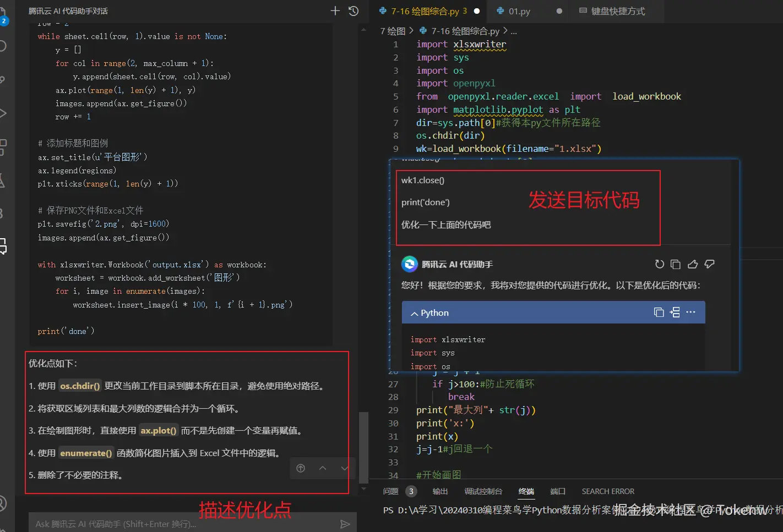Send the message to 腾讯云 AI assistant
The image size is (783, 532).
pos(345,524)
